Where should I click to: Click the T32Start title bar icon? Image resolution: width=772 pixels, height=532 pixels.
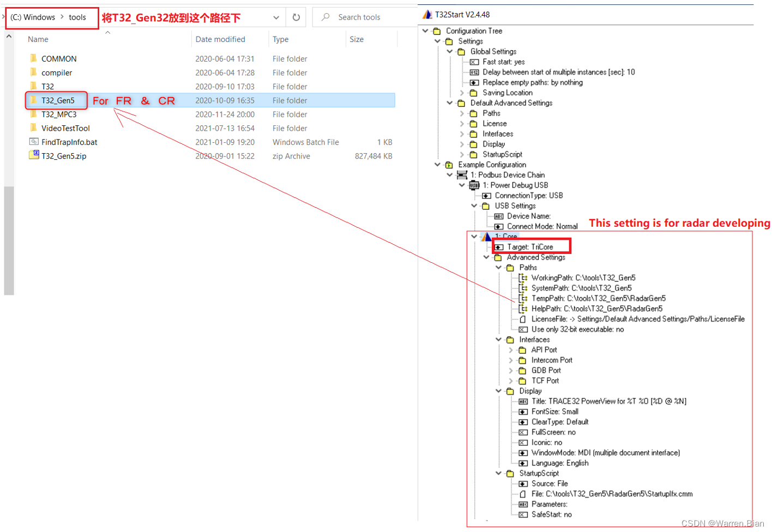click(x=427, y=15)
